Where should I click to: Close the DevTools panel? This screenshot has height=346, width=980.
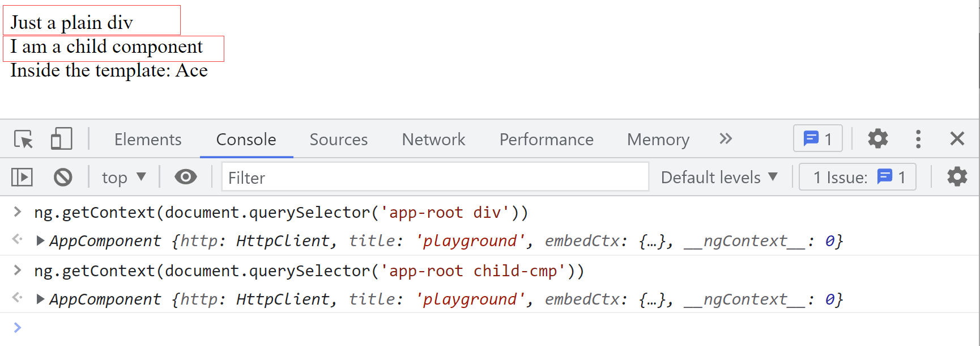(x=957, y=138)
